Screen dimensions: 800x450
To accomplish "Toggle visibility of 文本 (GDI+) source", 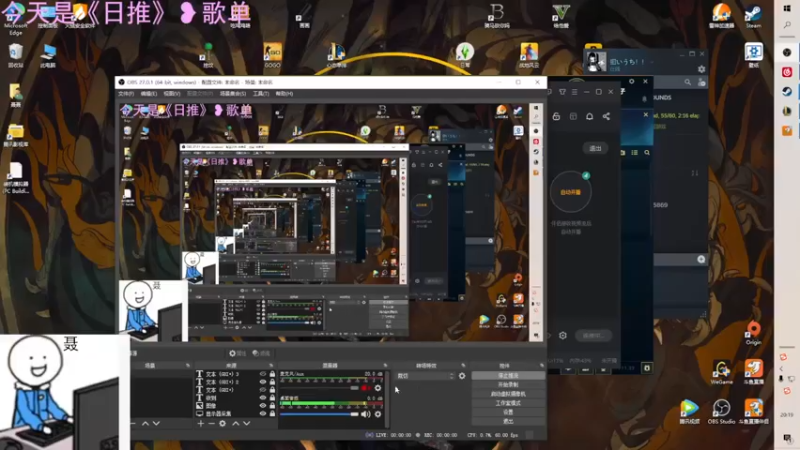I will click(263, 390).
